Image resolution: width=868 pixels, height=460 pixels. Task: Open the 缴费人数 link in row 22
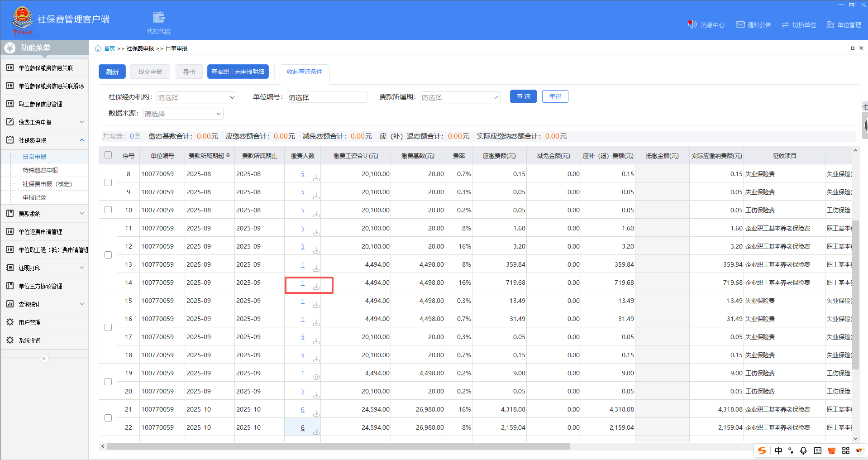click(x=303, y=427)
